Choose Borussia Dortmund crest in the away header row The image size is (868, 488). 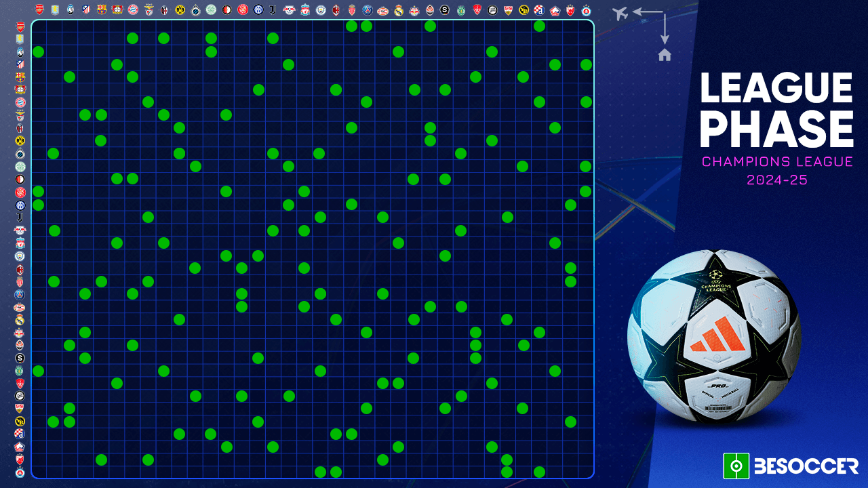pyautogui.click(x=180, y=10)
